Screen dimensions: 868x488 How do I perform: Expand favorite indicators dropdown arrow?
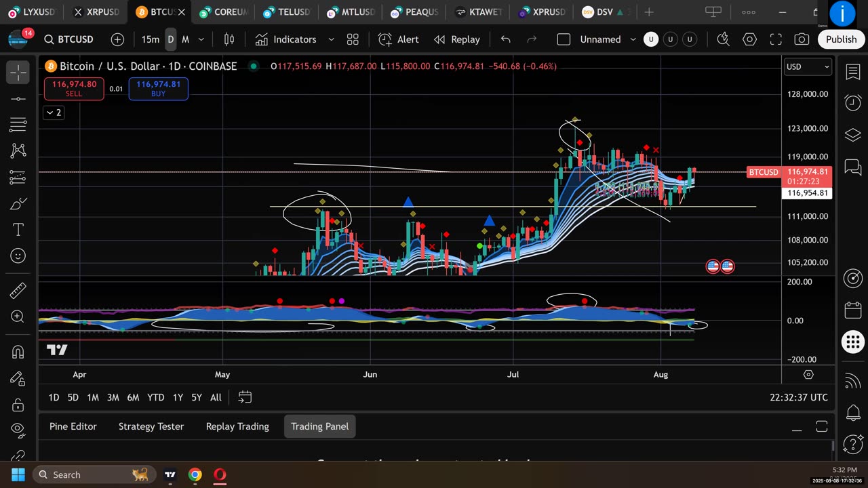331,39
